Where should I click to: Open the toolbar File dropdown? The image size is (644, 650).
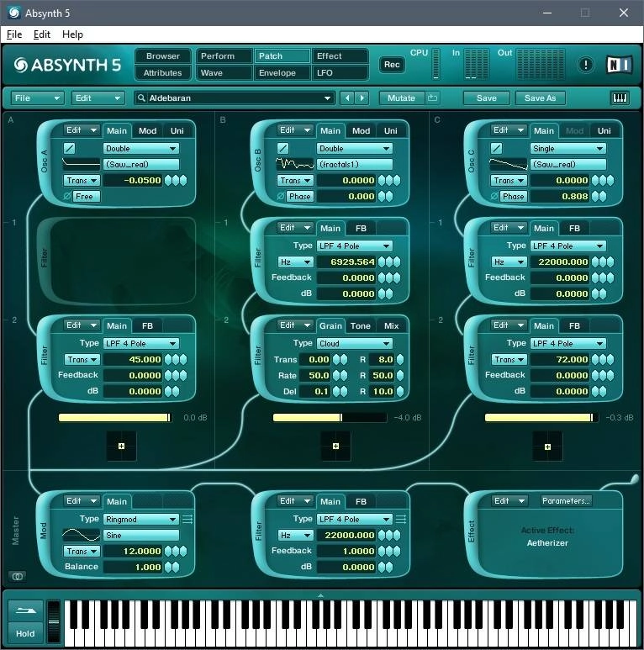[x=37, y=98]
